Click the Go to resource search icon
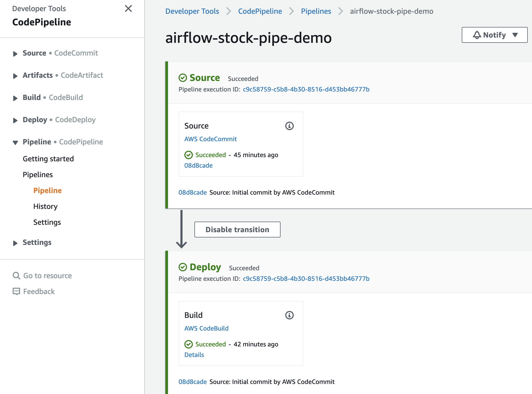The image size is (532, 394). coord(16,276)
